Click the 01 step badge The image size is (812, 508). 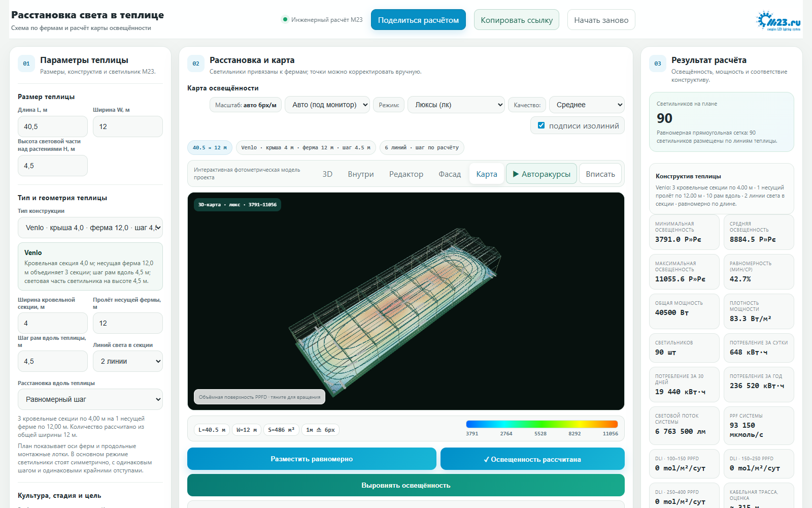26,63
